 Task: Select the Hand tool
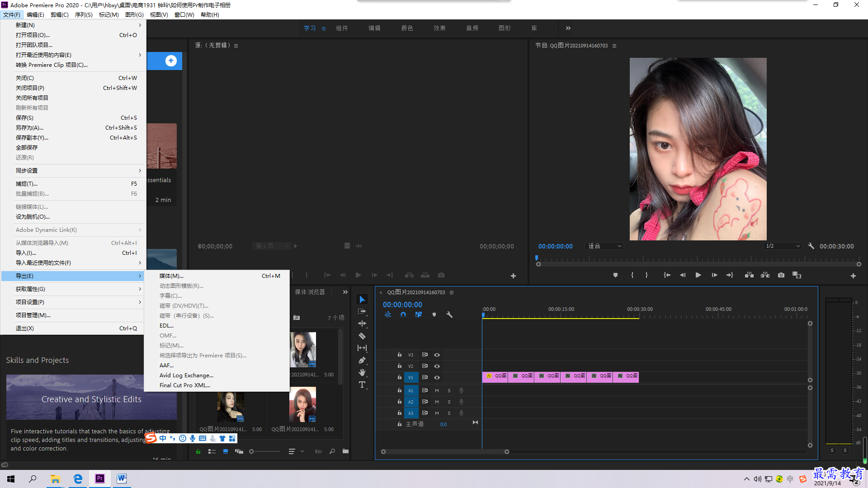pos(362,372)
